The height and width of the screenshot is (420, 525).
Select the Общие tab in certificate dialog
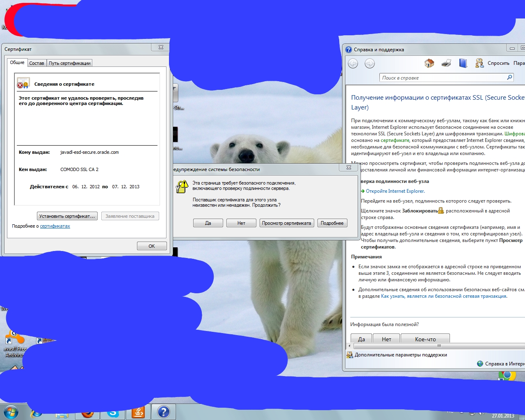[x=17, y=62]
